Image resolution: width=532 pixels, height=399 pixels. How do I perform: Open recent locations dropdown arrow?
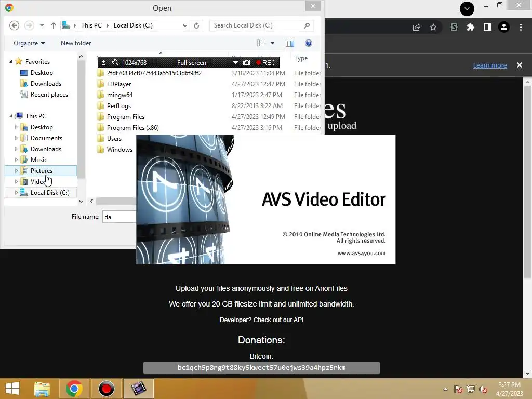[x=42, y=25]
